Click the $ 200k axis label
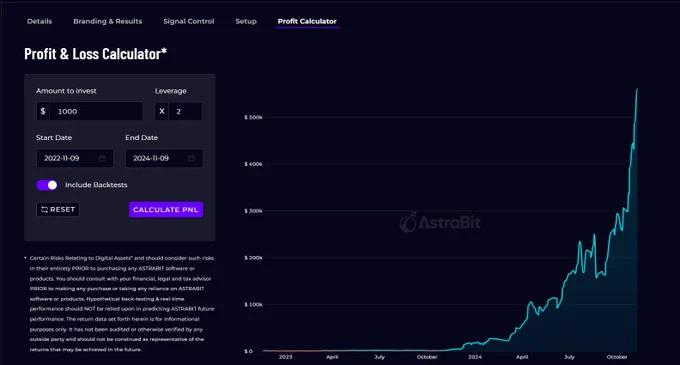 pos(253,258)
